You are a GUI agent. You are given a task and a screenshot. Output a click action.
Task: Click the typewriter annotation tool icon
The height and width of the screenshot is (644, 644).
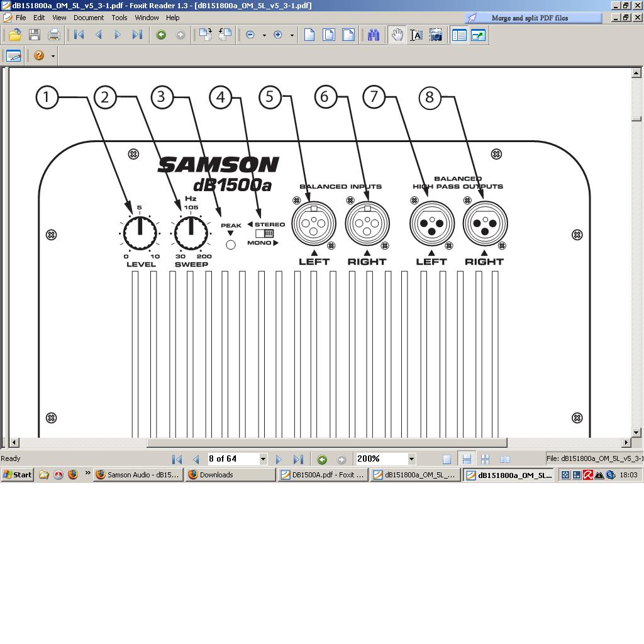(x=14, y=55)
